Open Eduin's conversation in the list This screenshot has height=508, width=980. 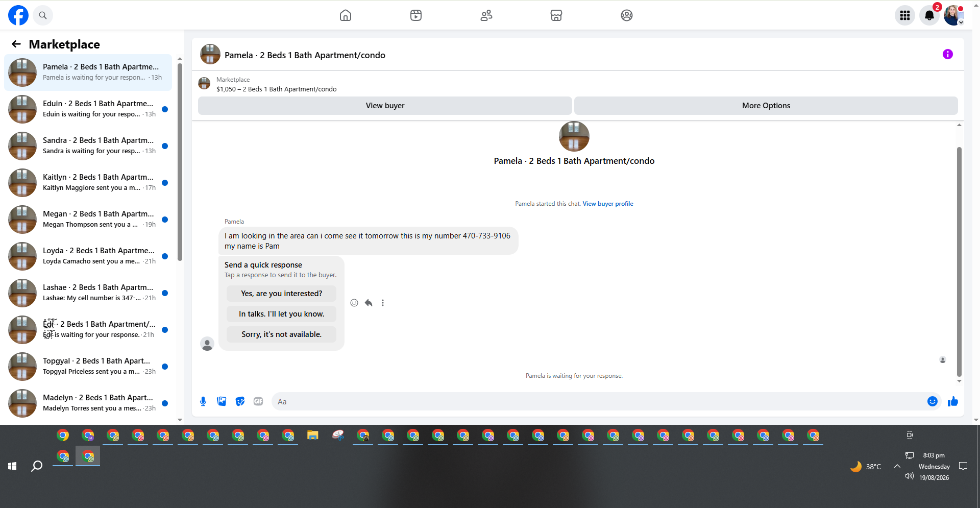pos(88,109)
